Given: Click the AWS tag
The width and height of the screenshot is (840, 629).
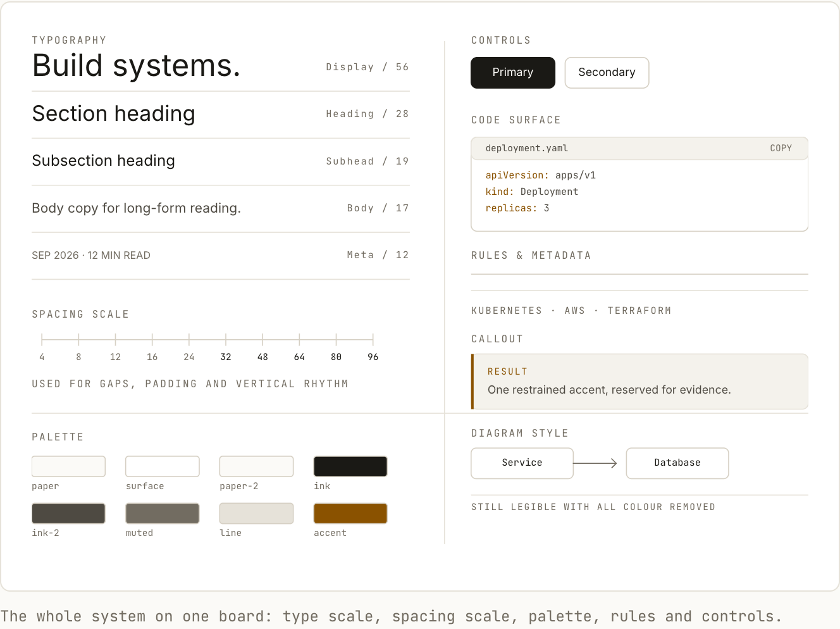Looking at the screenshot, I should tap(575, 311).
